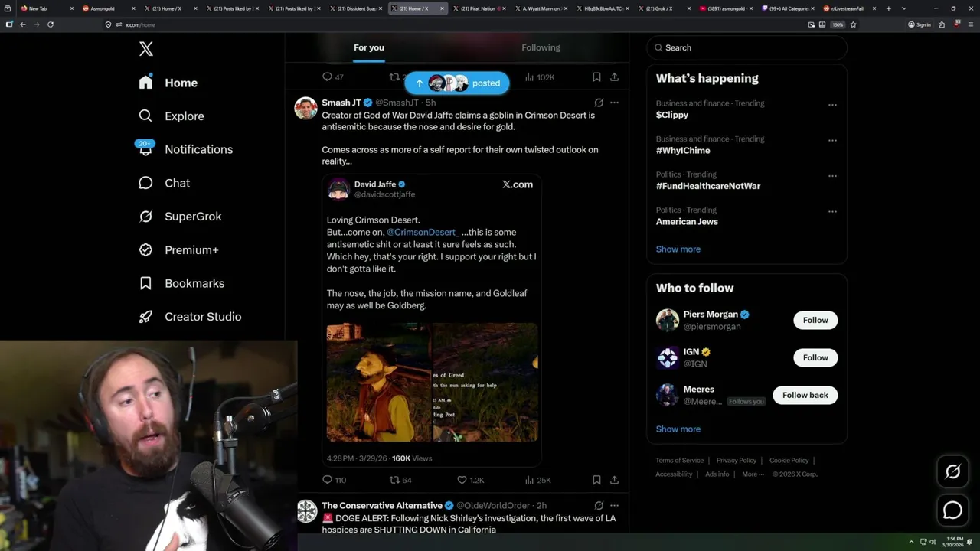980x551 pixels.
Task: Open the #FundHealthcareNotWar trending topic
Action: pos(708,186)
